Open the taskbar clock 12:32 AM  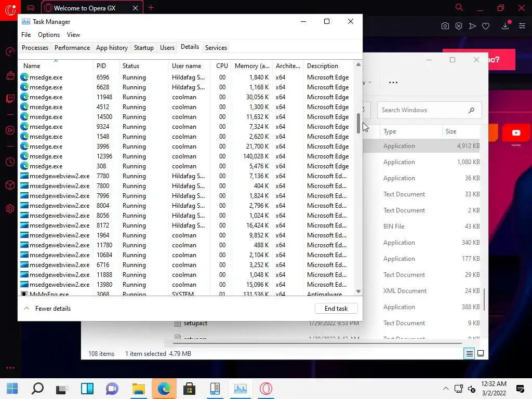click(x=494, y=389)
